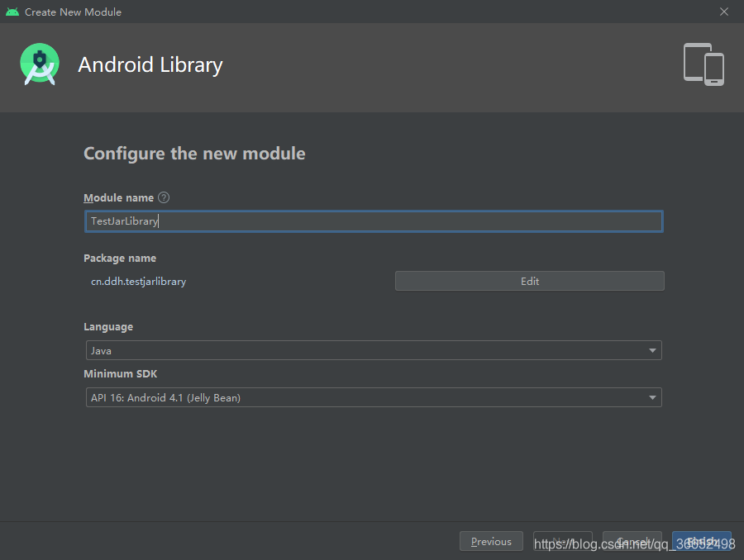
Task: Click the Module name help question-mark icon
Action: pyautogui.click(x=164, y=197)
